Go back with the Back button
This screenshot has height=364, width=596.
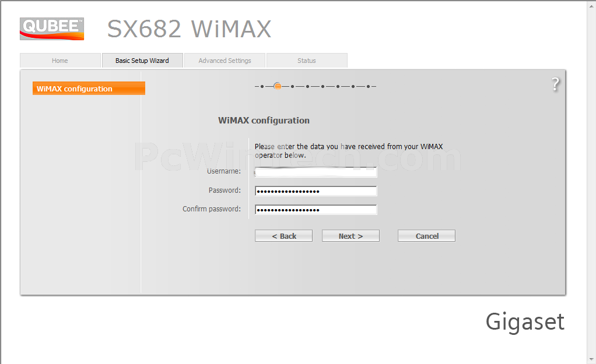pyautogui.click(x=283, y=236)
